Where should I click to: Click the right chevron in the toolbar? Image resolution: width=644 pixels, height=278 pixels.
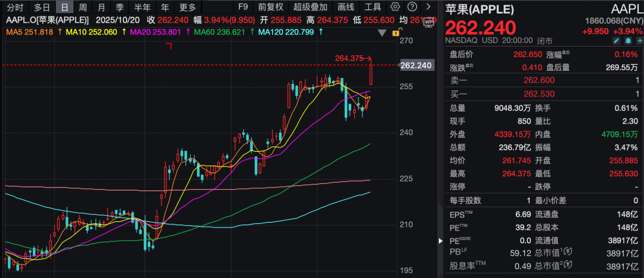coord(428,7)
